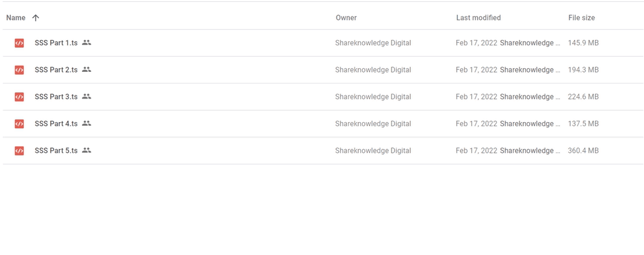Click Shareknowledge Digital owner of SSS Part 1.ts
The width and height of the screenshot is (644, 255).
[x=373, y=43]
